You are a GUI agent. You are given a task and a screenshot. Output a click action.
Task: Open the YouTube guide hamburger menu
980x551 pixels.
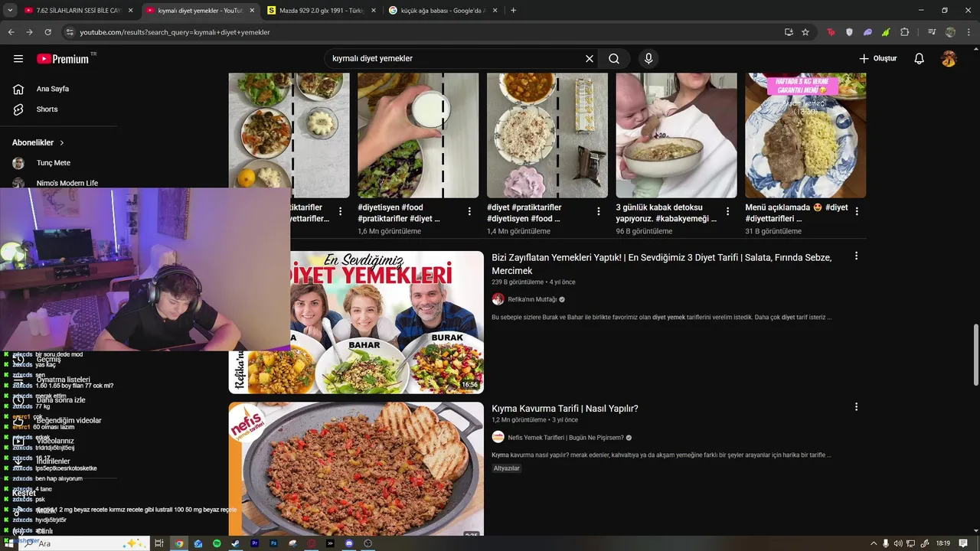pyautogui.click(x=18, y=59)
